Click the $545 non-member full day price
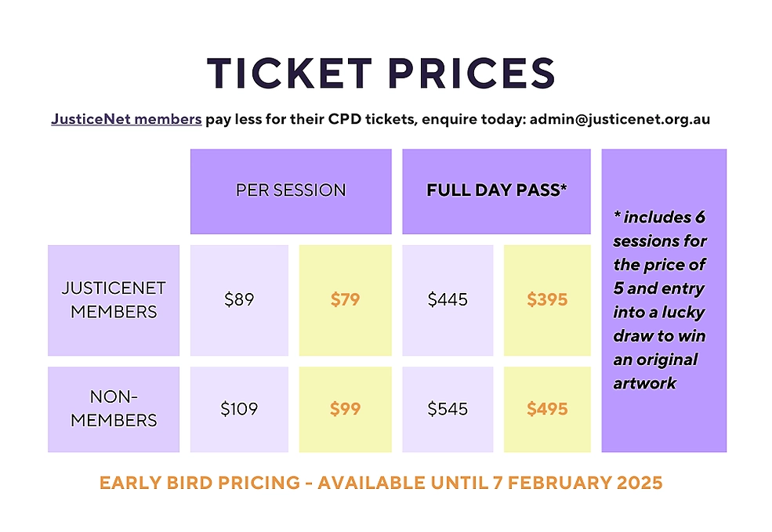 pos(448,408)
